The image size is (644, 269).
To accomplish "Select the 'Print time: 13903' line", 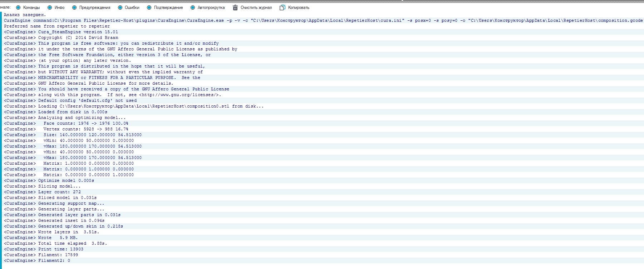I will 60,249.
